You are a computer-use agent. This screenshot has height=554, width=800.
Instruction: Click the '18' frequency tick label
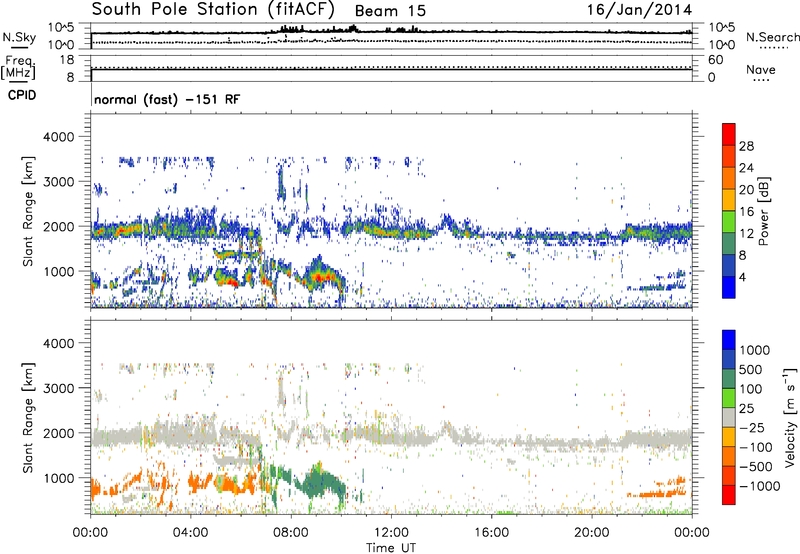[x=66, y=60]
